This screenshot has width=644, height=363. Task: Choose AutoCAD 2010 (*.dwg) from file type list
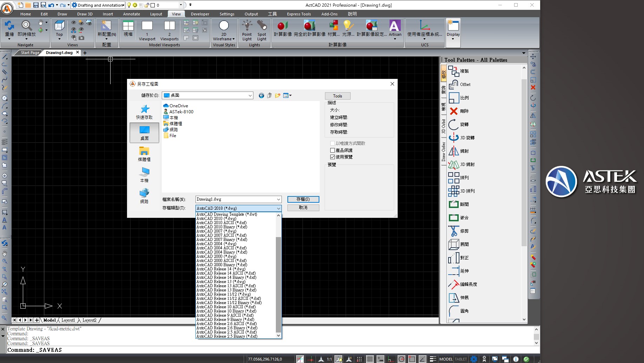click(x=216, y=219)
